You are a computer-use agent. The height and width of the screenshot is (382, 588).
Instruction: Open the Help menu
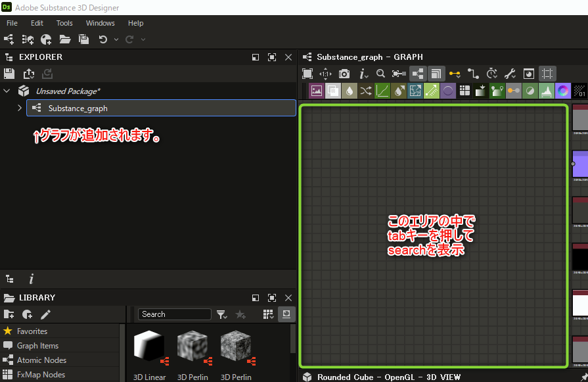click(136, 23)
